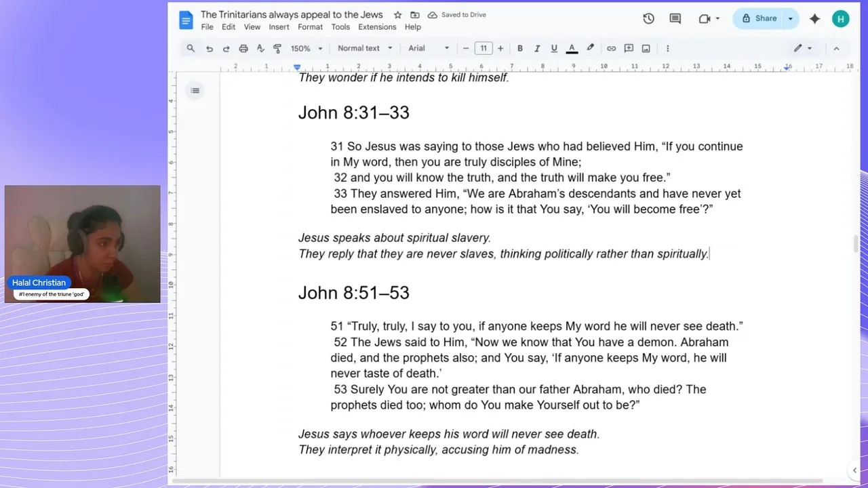Open the Share dropdown arrow
Screen dimensions: 868x488
click(x=791, y=19)
